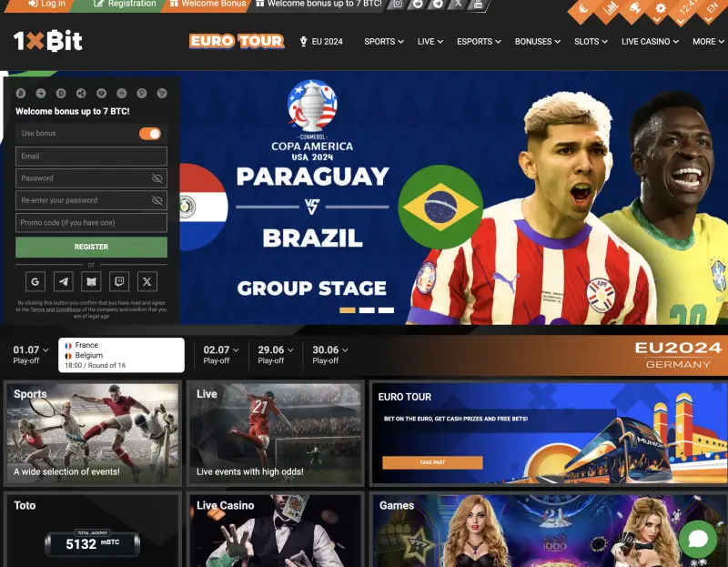Reveal the Re-enter your password text
Viewport: 728px width, 567px height.
157,200
